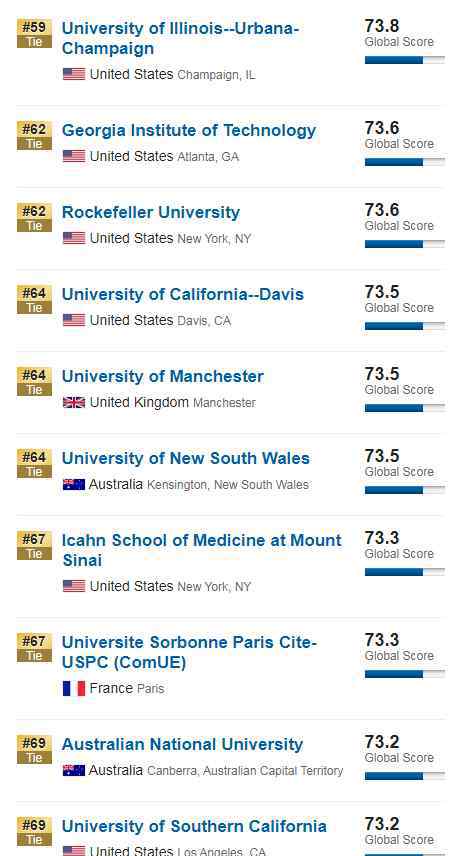Click the #67 Tie badge beside Icahn School
This screenshot has height=856, width=464.
(x=34, y=545)
